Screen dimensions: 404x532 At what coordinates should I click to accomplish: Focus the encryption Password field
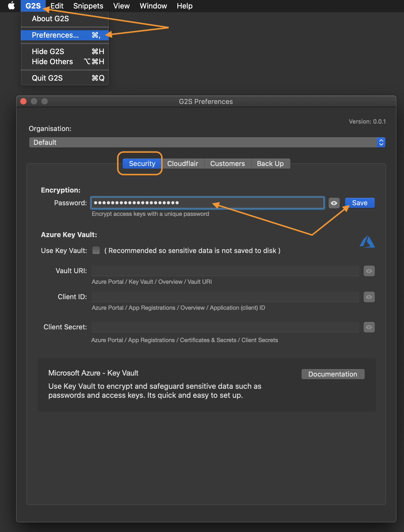(x=208, y=203)
